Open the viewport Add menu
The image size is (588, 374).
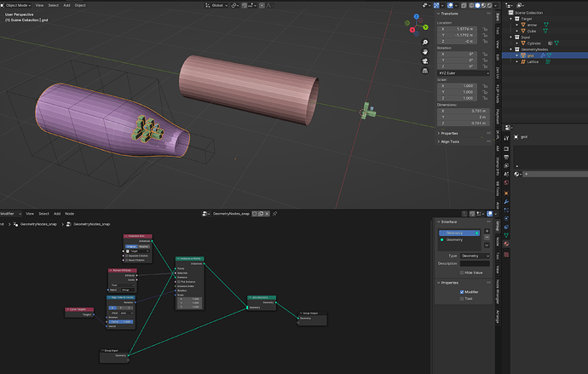coord(66,5)
